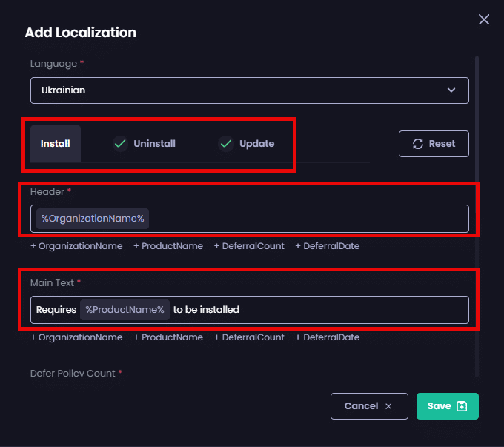Click the Uninstall tab checkmark icon
Screen dimensions: 504x447
[120, 144]
